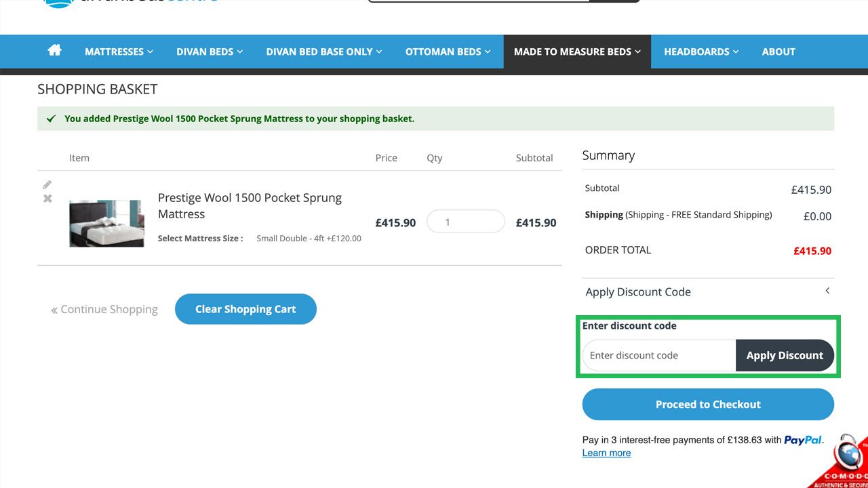Click the Clear Shopping Cart button

click(x=245, y=309)
